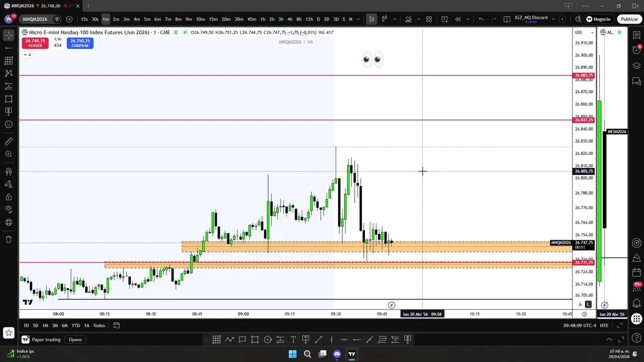Open a new tab with plus button

[88, 6]
